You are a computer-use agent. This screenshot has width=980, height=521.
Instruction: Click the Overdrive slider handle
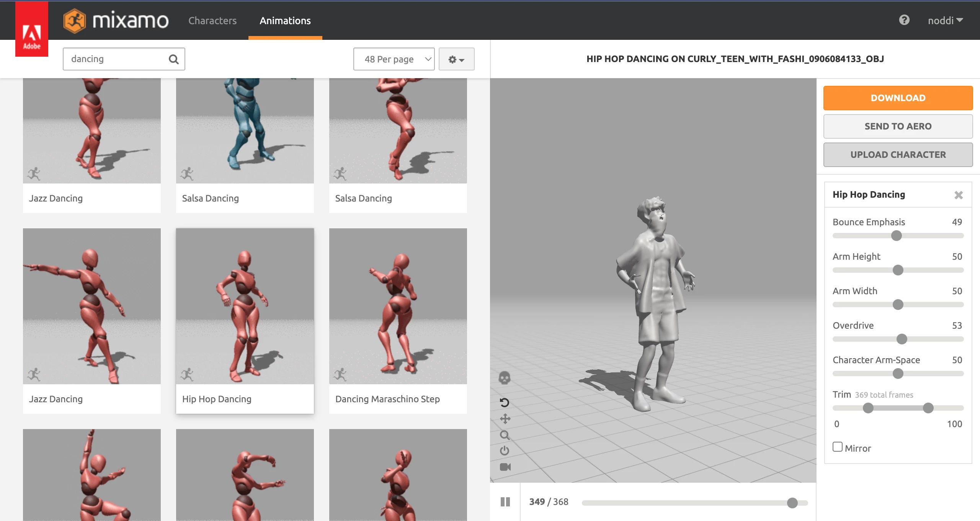pos(902,339)
